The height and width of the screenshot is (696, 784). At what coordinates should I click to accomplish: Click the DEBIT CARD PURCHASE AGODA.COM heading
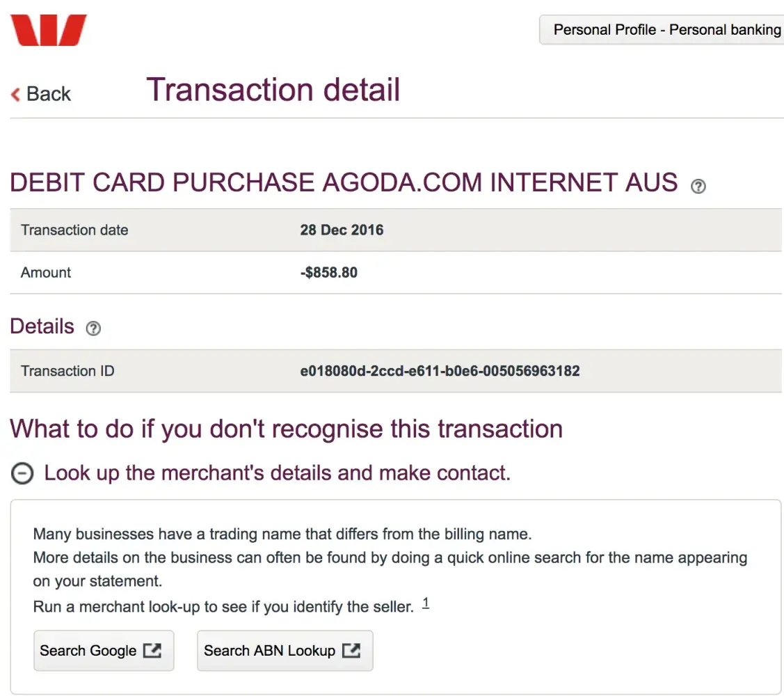point(344,182)
